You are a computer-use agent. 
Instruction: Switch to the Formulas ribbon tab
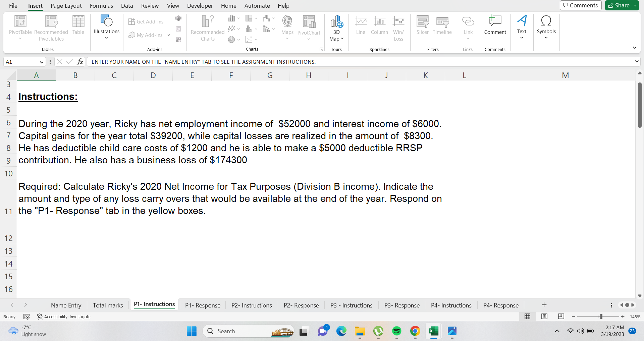[x=101, y=6]
